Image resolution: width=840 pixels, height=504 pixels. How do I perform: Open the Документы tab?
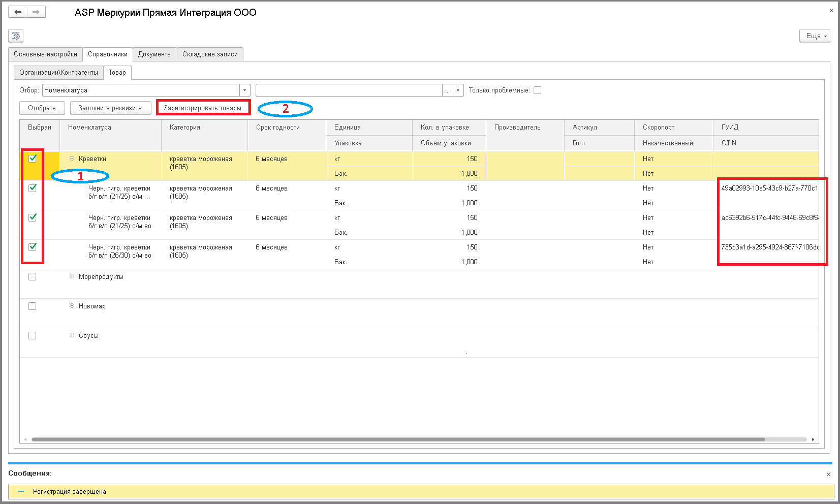(x=155, y=54)
